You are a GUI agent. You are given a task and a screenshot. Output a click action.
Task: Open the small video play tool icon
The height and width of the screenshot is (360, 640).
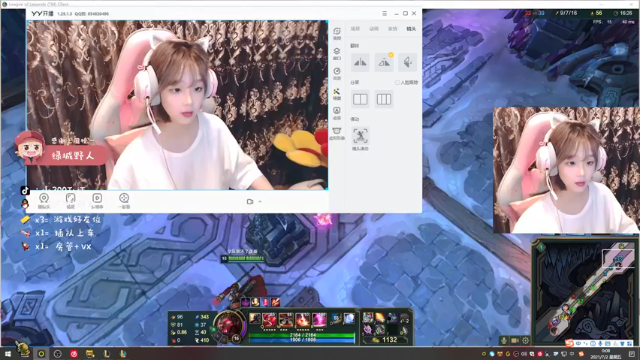[x=97, y=200]
